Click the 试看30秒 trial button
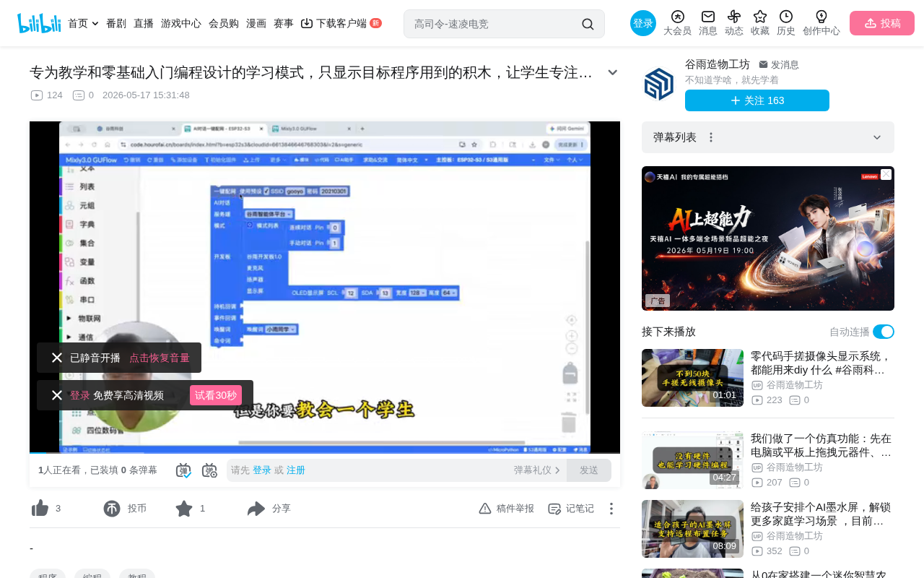The height and width of the screenshot is (578, 924). [216, 395]
